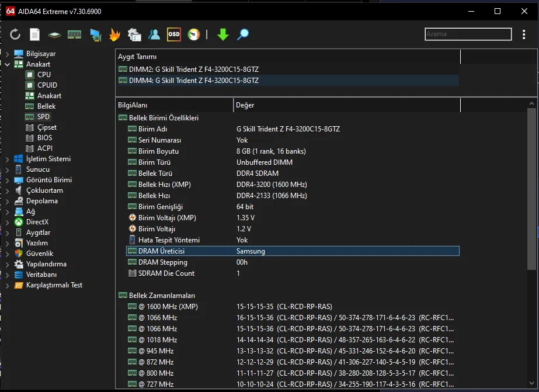Select the Yapılandırma category
Image resolution: width=539 pixels, height=392 pixels.
pyautogui.click(x=46, y=265)
